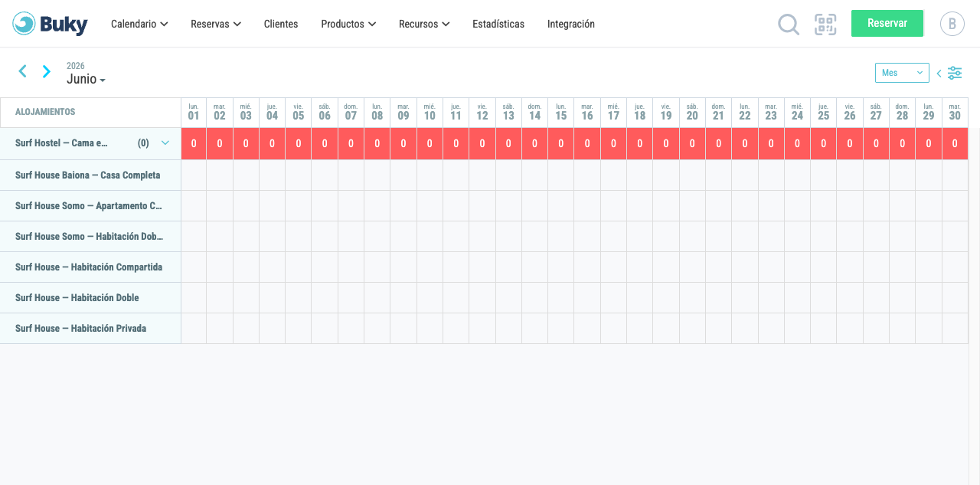This screenshot has height=485, width=980.
Task: Collapse the filter panel chevron beside sliders
Action: point(939,74)
